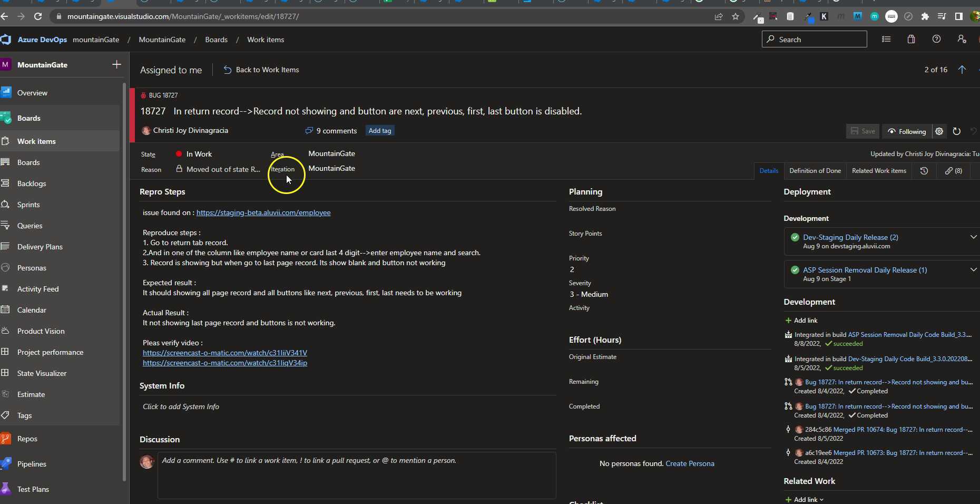
Task: Open the Help question mark icon
Action: coord(937,39)
